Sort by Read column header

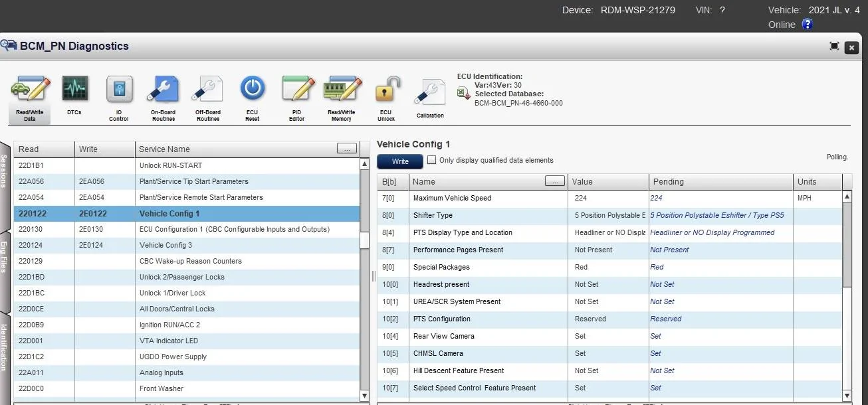pyautogui.click(x=43, y=149)
